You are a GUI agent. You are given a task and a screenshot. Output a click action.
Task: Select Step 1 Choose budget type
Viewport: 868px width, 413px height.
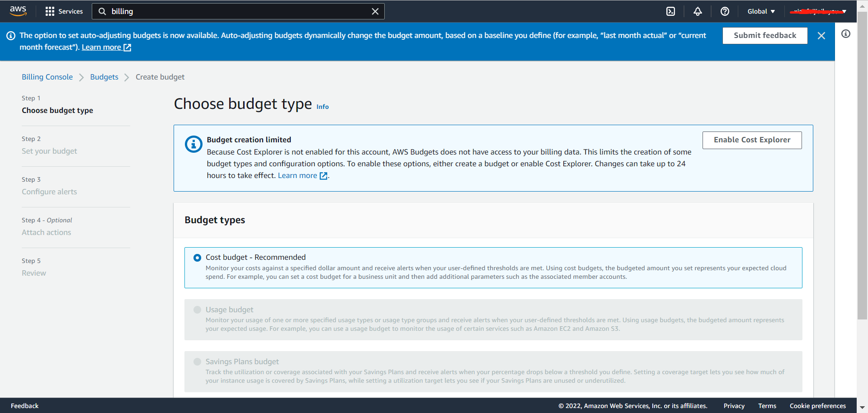point(57,110)
